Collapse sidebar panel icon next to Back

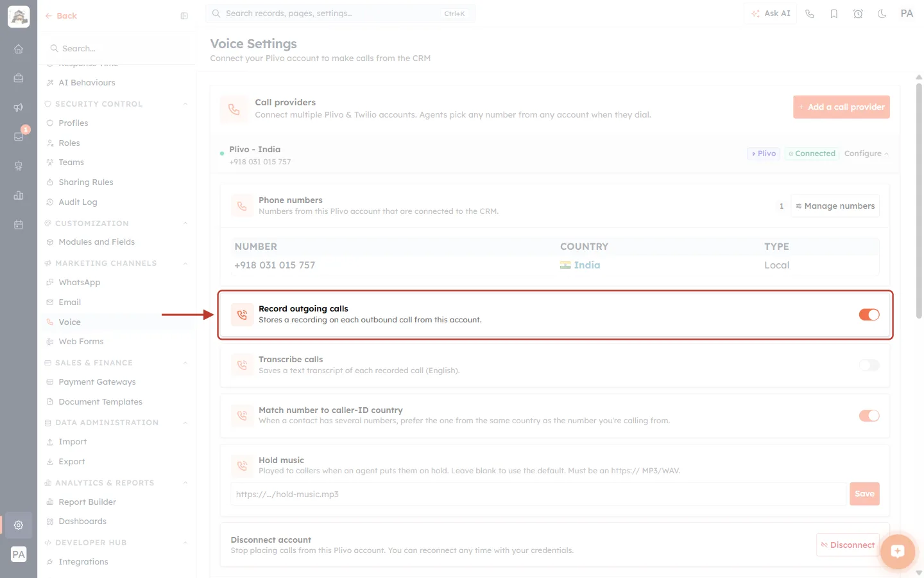click(184, 16)
